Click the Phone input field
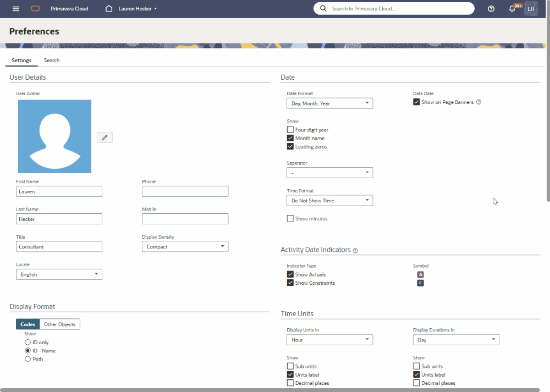Screen dimensions: 550x392 185,191
